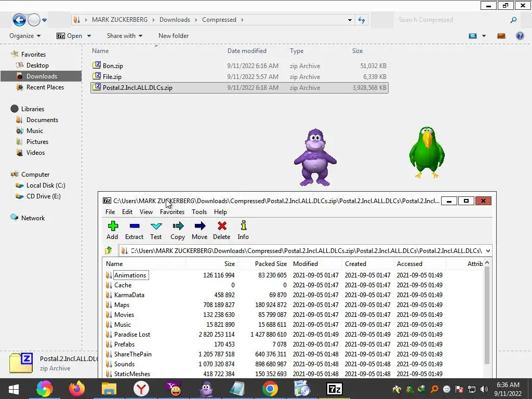Click the volume speaker tray icon
Image resolution: width=532 pixels, height=399 pixels.
[484, 389]
